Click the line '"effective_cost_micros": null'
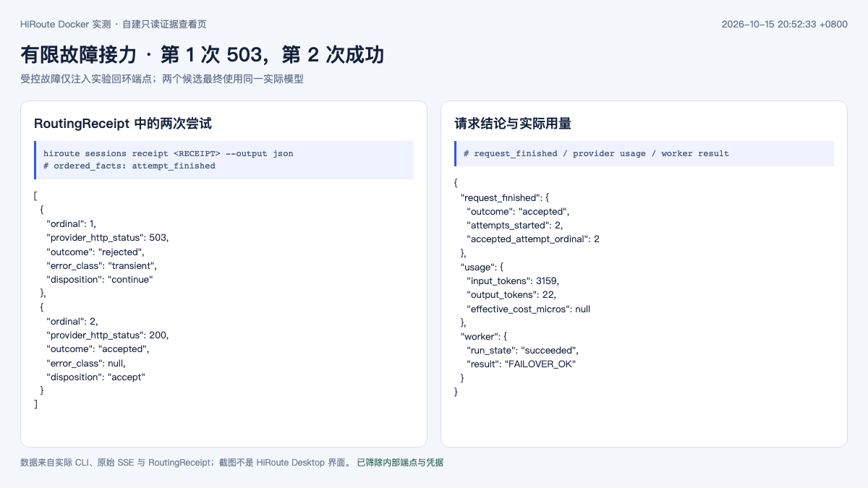 point(529,309)
